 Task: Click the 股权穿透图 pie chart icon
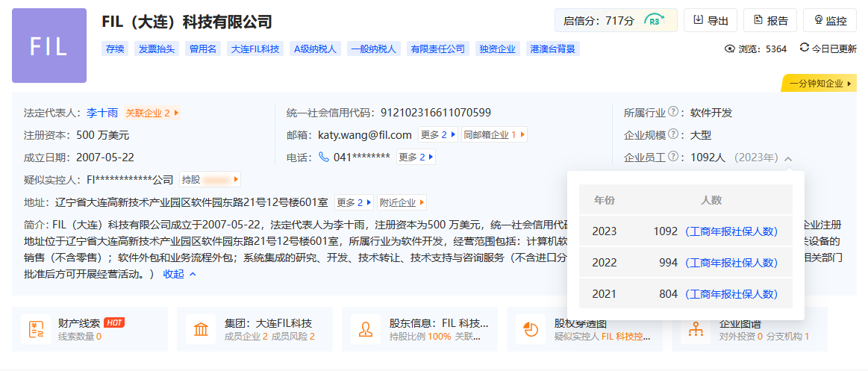pyautogui.click(x=531, y=329)
